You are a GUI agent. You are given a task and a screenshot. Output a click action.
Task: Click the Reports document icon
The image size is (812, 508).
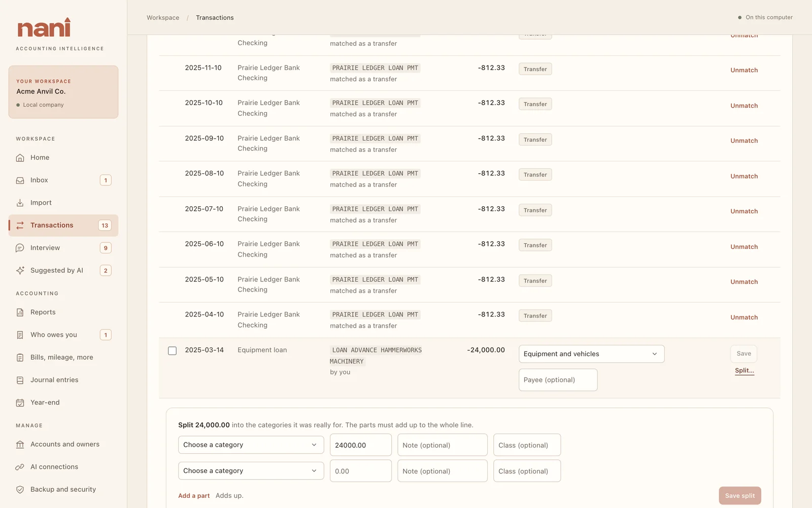click(20, 312)
